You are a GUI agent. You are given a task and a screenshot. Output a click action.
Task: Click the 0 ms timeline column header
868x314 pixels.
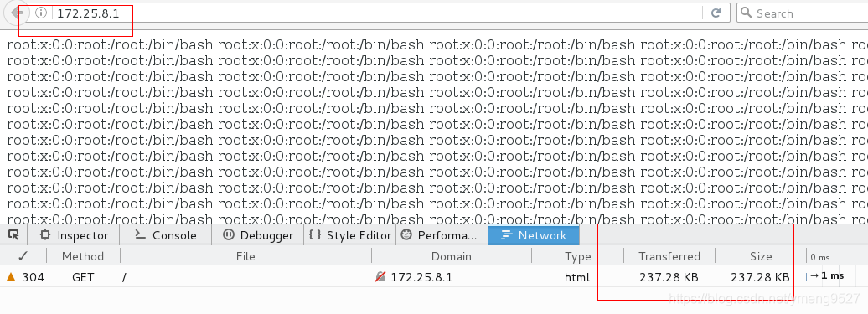tap(820, 257)
